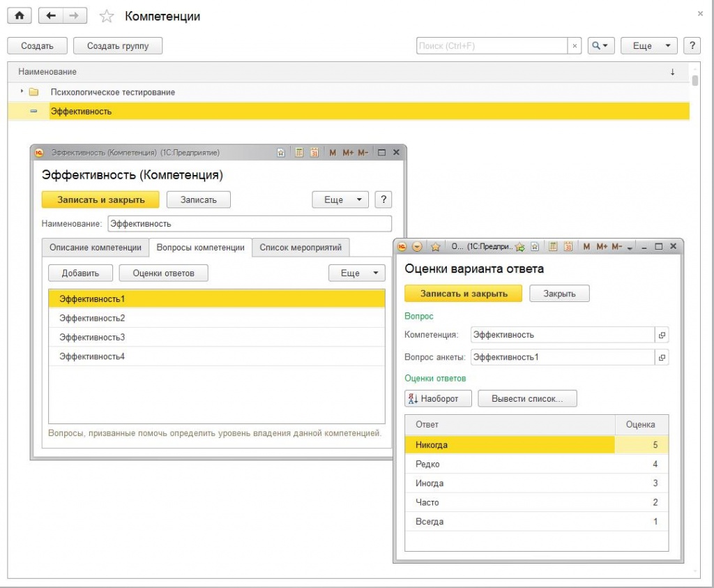Viewport: 714px width, 588px height.
Task: Open help in Эффективность (Компетенция) form
Action: click(x=383, y=199)
